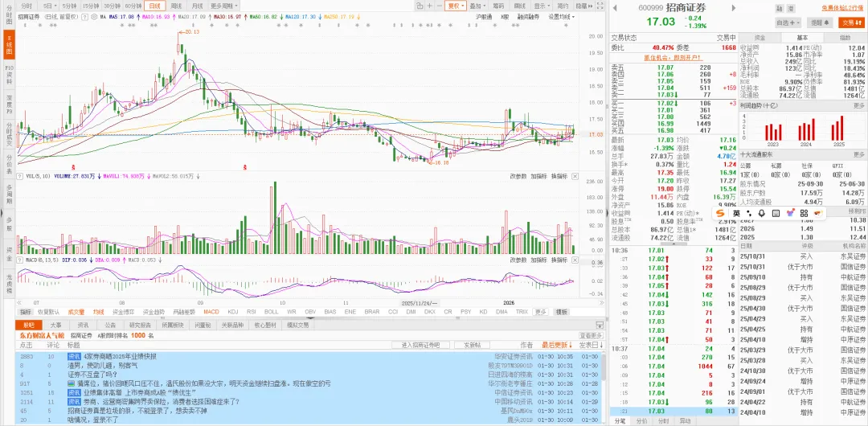Open the 5日 period dropdown
This screenshot has height=426, width=868.
click(x=50, y=6)
